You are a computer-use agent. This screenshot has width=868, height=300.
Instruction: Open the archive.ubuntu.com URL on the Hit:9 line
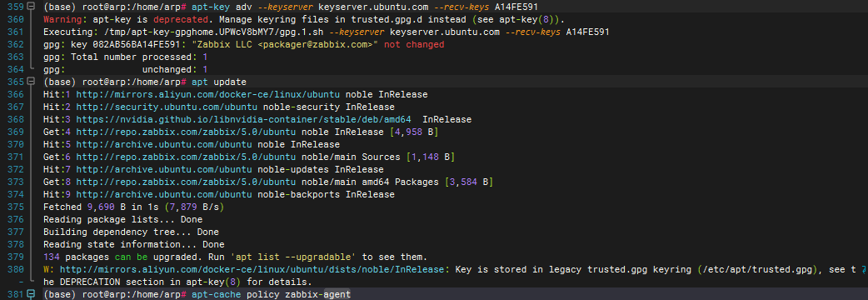[x=164, y=194]
